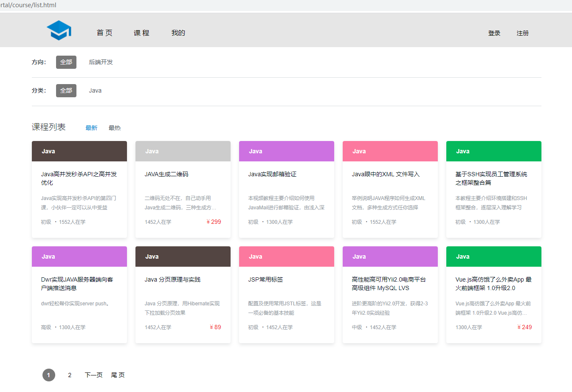572x392 pixels.
Task: Click gray Java header of 生成二维码 card
Action: 183,151
